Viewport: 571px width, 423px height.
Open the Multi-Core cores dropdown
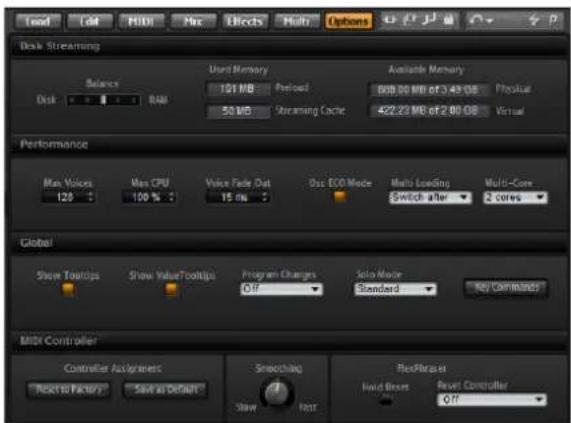(x=515, y=198)
